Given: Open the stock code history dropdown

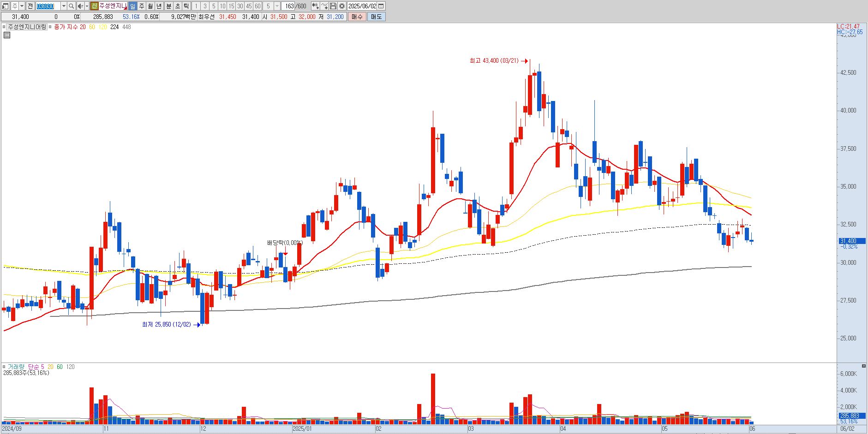Looking at the screenshot, I should tap(64, 6).
